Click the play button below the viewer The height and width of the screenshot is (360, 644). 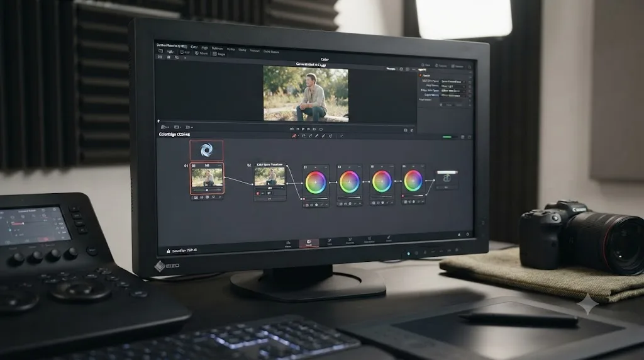[304, 129]
